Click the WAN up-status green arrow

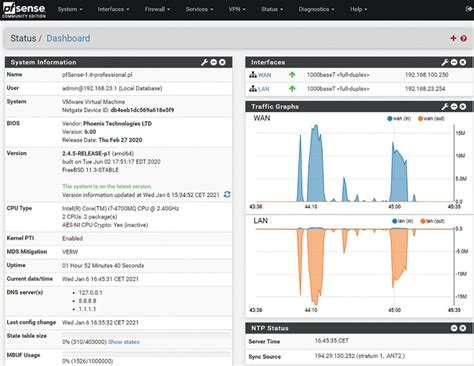[x=292, y=75]
